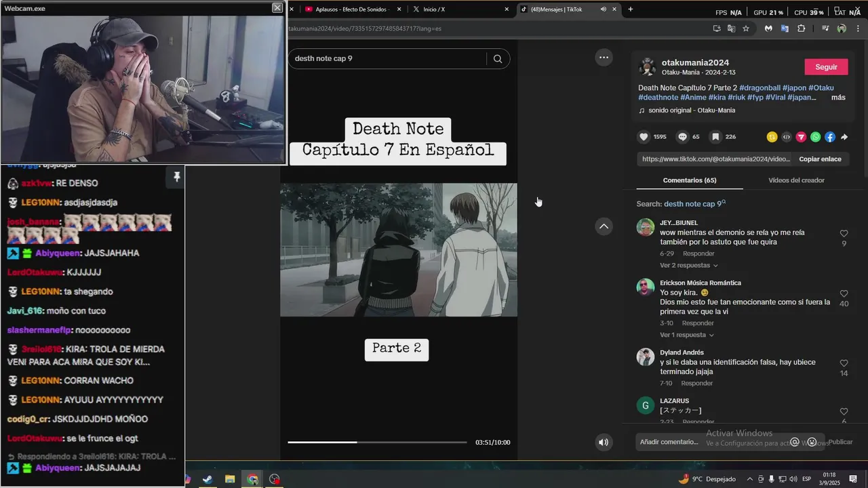Image resolution: width=868 pixels, height=488 pixels.
Task: Open the Malwarebytes extension icon
Action: pyautogui.click(x=768, y=28)
